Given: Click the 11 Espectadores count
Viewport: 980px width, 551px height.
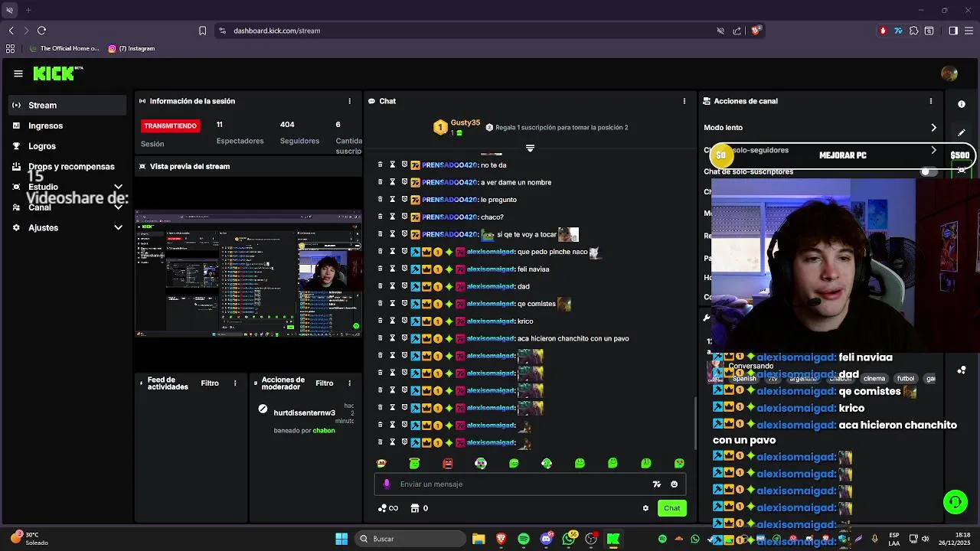Looking at the screenshot, I should tap(220, 124).
